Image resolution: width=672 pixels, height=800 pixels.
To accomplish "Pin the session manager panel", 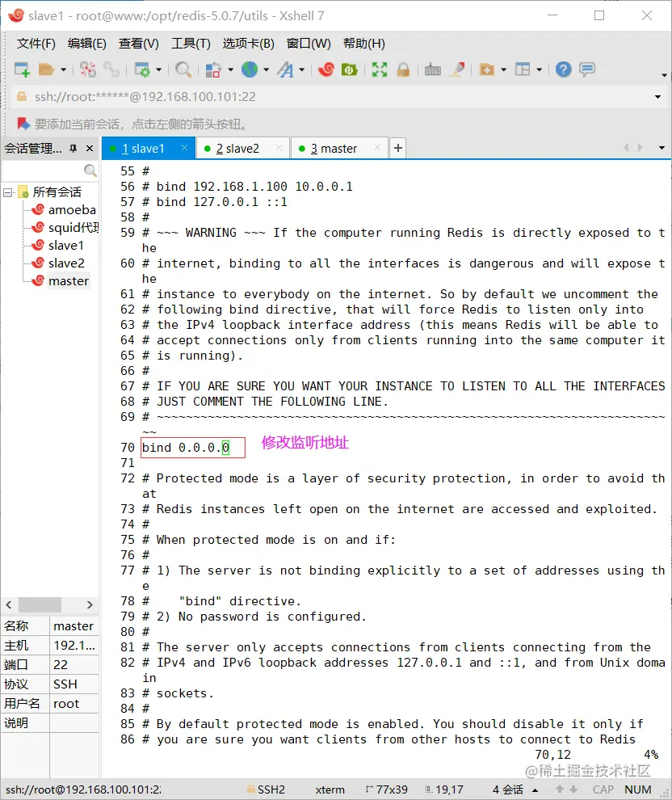I will point(73,149).
